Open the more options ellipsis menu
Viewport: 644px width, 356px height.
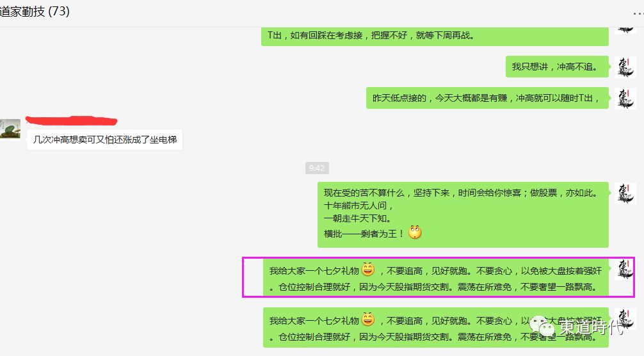coord(639,13)
